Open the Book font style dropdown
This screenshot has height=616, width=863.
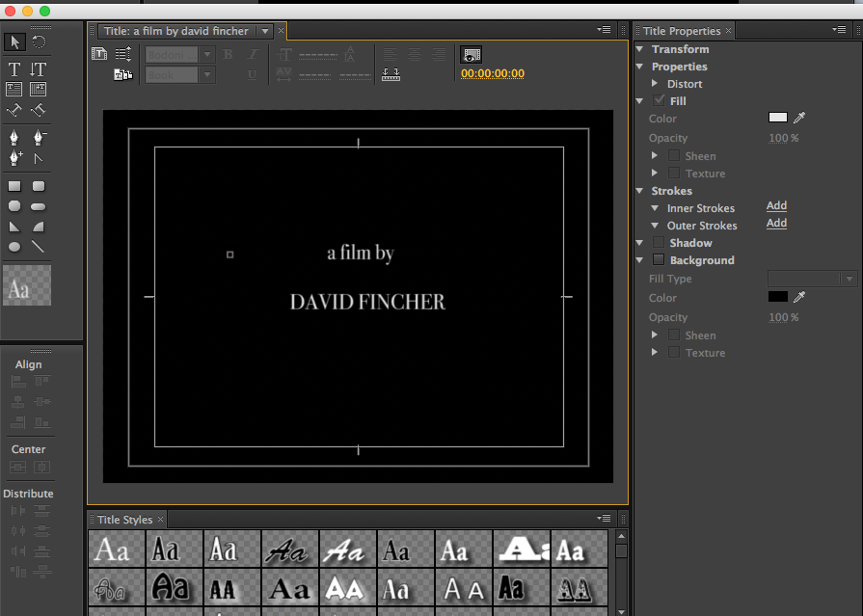click(x=207, y=74)
